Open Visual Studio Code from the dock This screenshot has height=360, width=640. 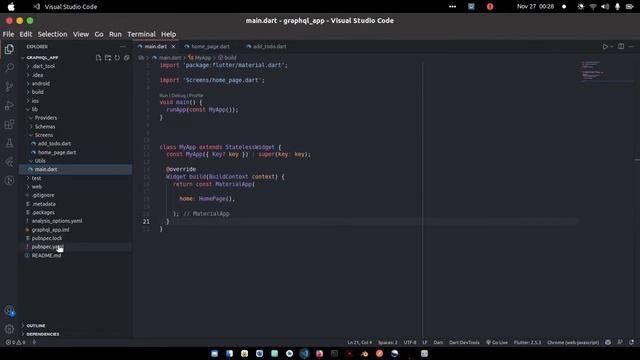tap(304, 353)
